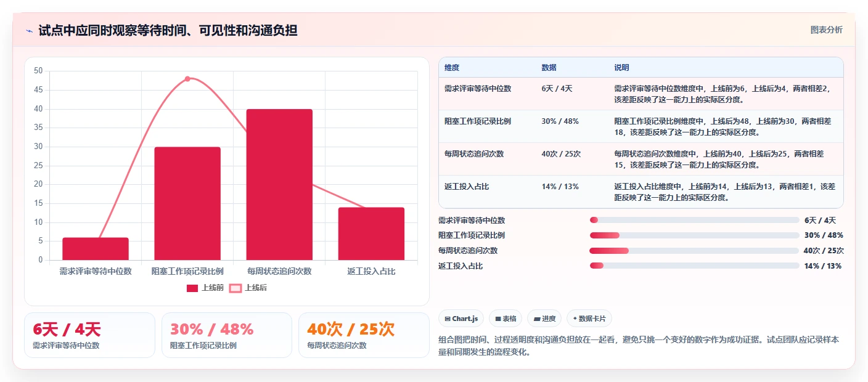
Task: Click the 上线前 red legend swatch
Action: pos(192,288)
